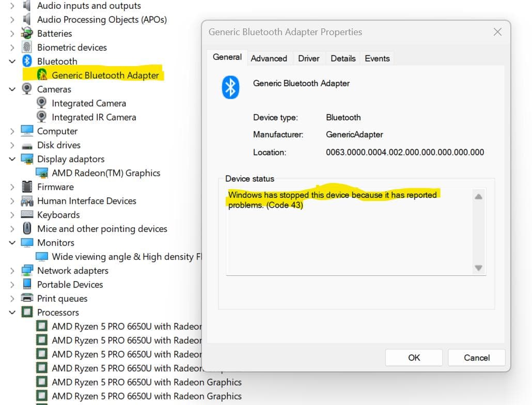Click the AMD Radeon(TM) Graphics icon
The width and height of the screenshot is (532, 405).
click(42, 173)
